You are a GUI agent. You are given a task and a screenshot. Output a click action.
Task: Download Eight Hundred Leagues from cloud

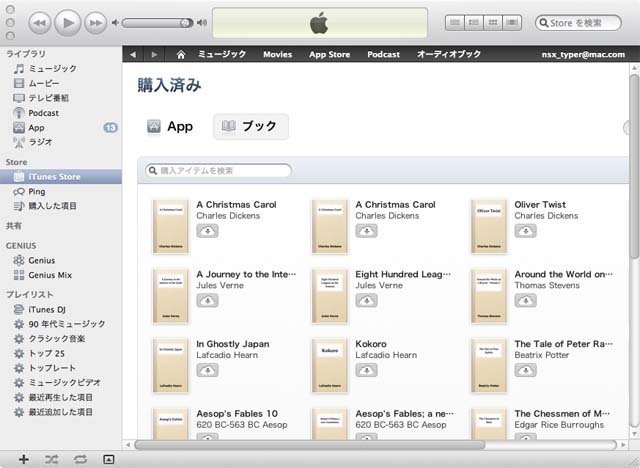(367, 301)
